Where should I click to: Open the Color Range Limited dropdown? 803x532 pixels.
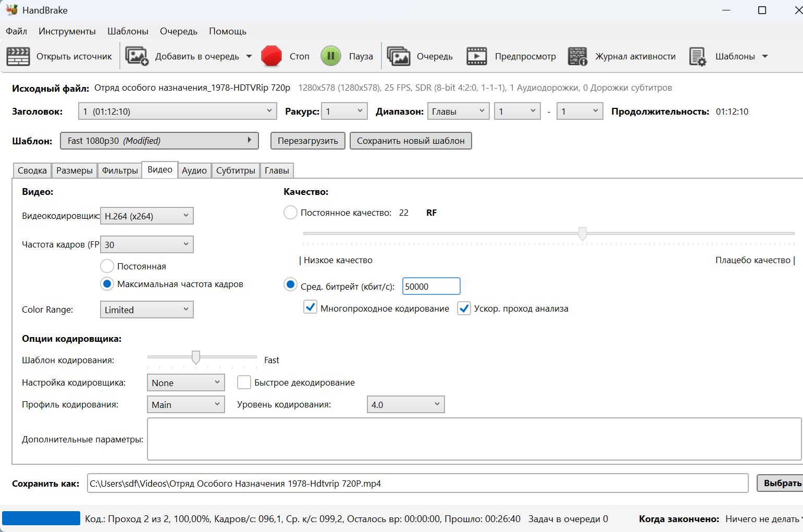tap(146, 310)
